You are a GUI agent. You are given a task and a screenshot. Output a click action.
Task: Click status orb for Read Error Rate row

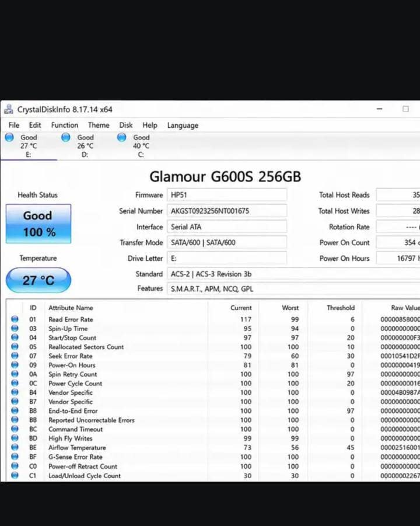[x=15, y=319]
